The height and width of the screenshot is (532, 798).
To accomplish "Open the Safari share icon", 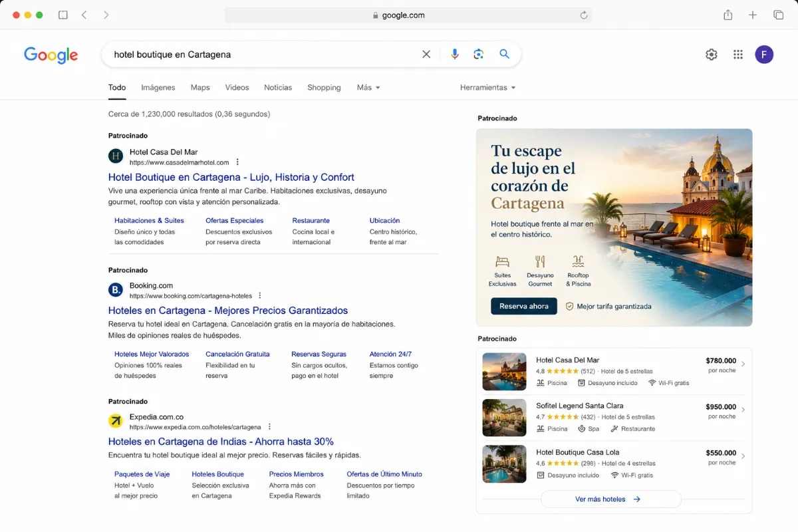I will pos(728,15).
